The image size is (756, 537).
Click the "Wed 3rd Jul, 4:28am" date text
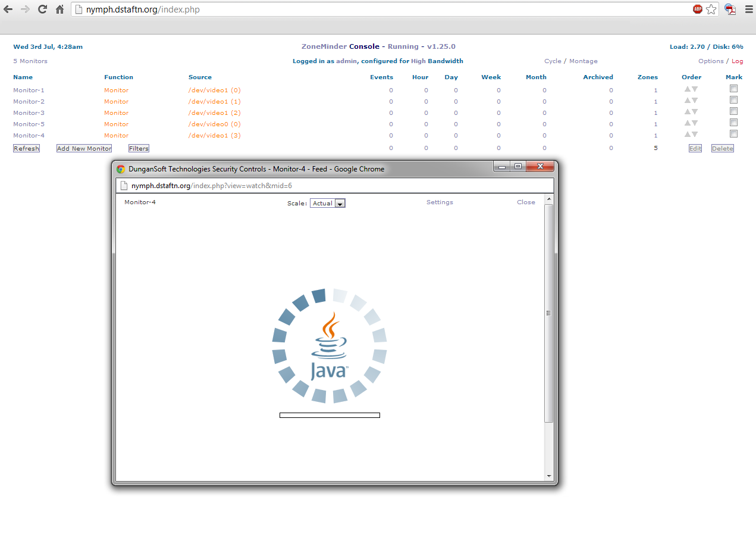click(48, 46)
